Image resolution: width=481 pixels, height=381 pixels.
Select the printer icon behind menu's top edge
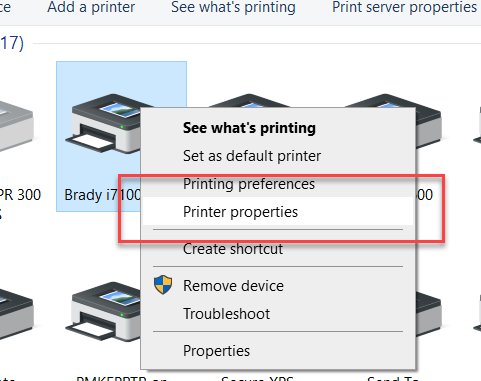point(248,100)
